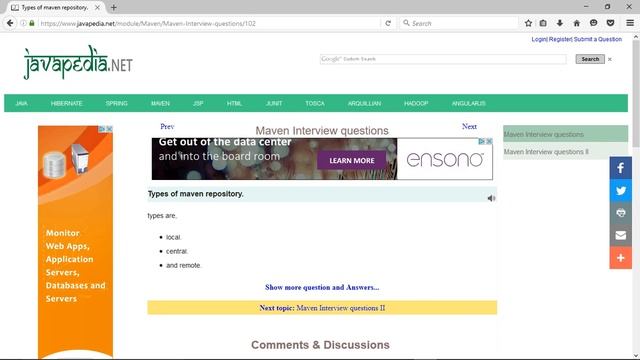Screen dimensions: 640x360
Task: Close the Types of maven repository tab
Action: pyautogui.click(x=98, y=7)
